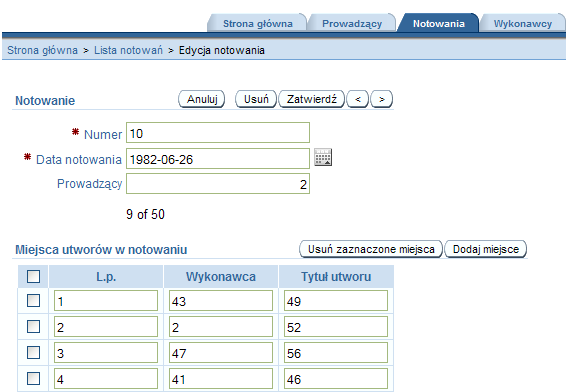
Task: Go to next record with > button
Action: click(x=381, y=99)
